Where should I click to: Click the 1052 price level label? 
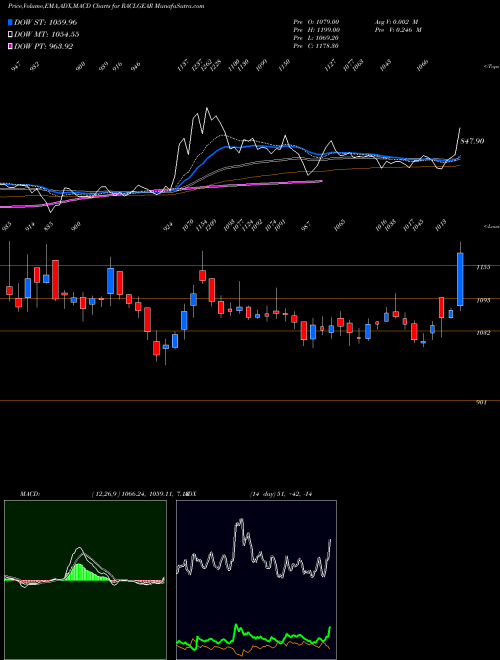point(484,333)
